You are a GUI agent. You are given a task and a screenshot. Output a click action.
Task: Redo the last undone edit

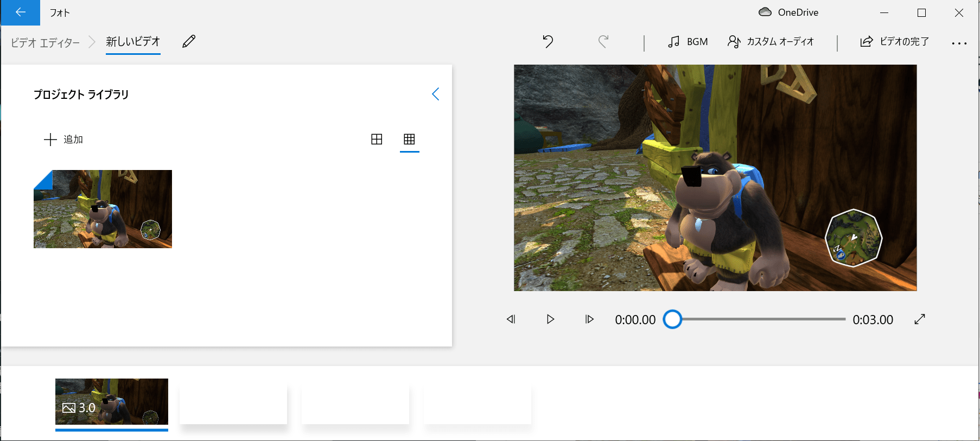pyautogui.click(x=603, y=41)
